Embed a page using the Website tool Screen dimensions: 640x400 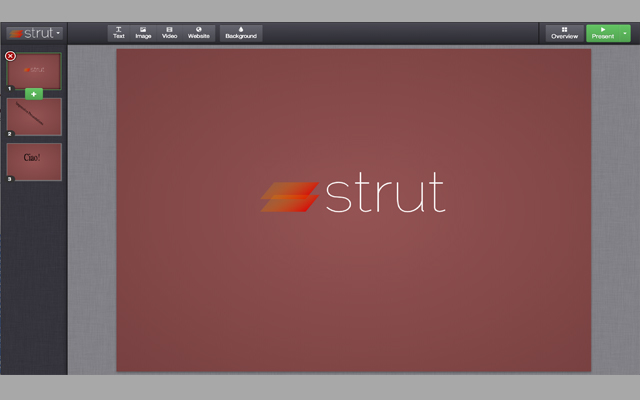coord(199,33)
